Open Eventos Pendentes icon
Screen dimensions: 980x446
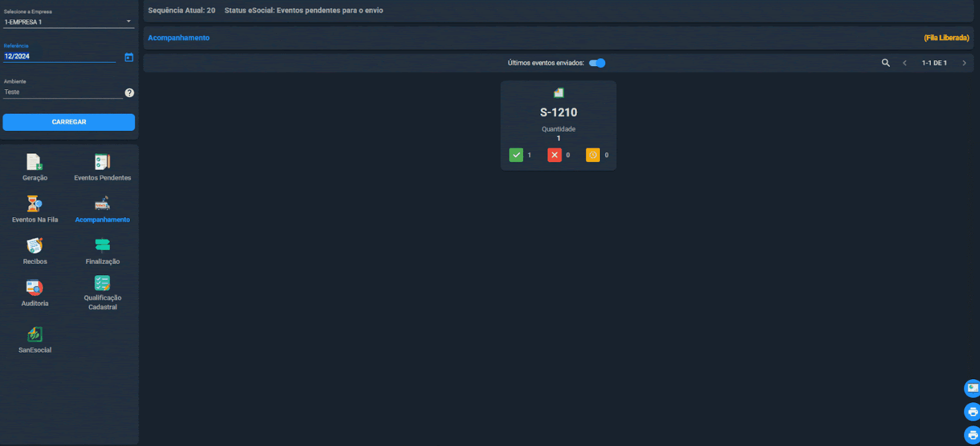(103, 162)
